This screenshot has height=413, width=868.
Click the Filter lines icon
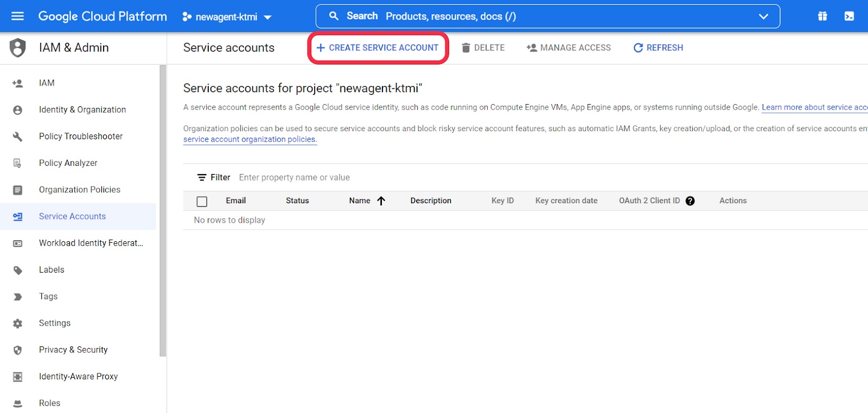(202, 177)
